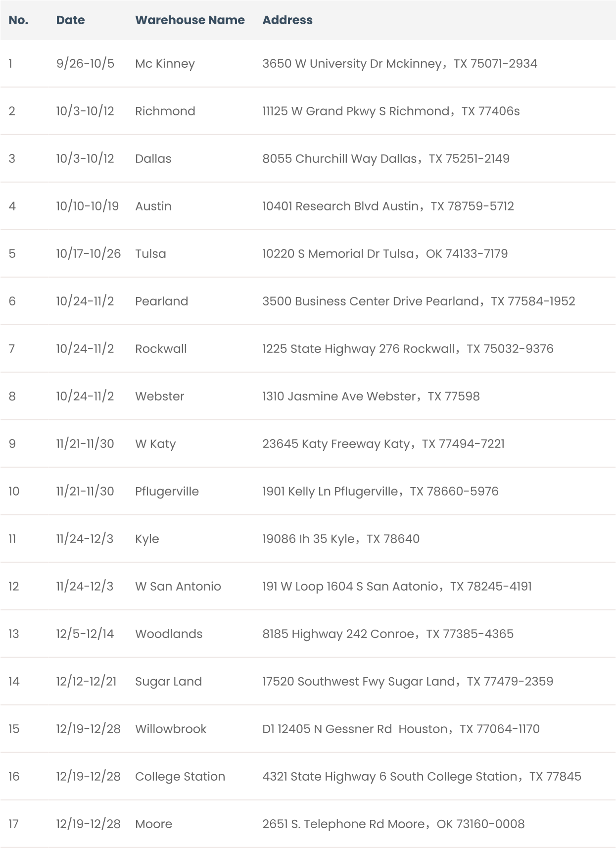Select the Moore Telephone Rd address
Image resolution: width=616 pixels, height=848 pixels.
point(393,824)
